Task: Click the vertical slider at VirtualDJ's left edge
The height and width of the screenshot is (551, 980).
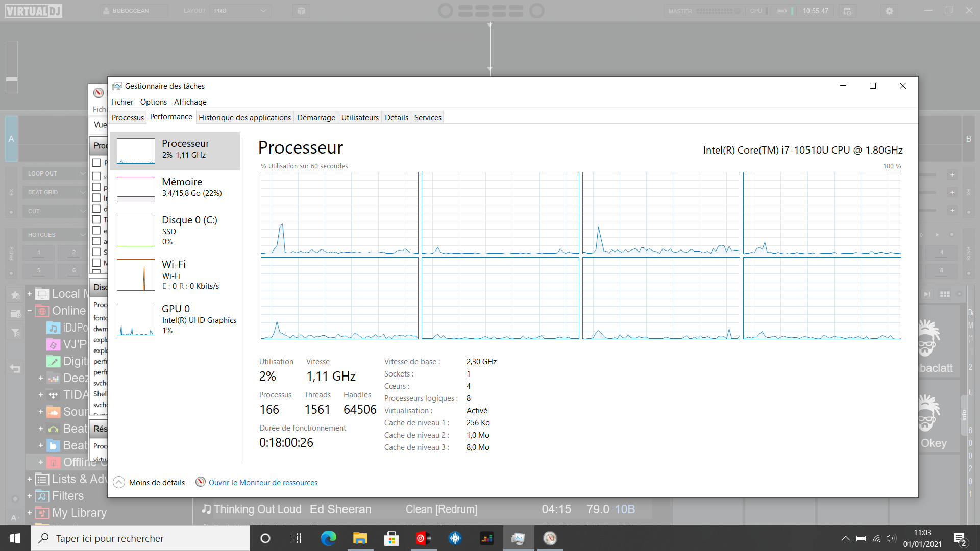Action: (12, 67)
